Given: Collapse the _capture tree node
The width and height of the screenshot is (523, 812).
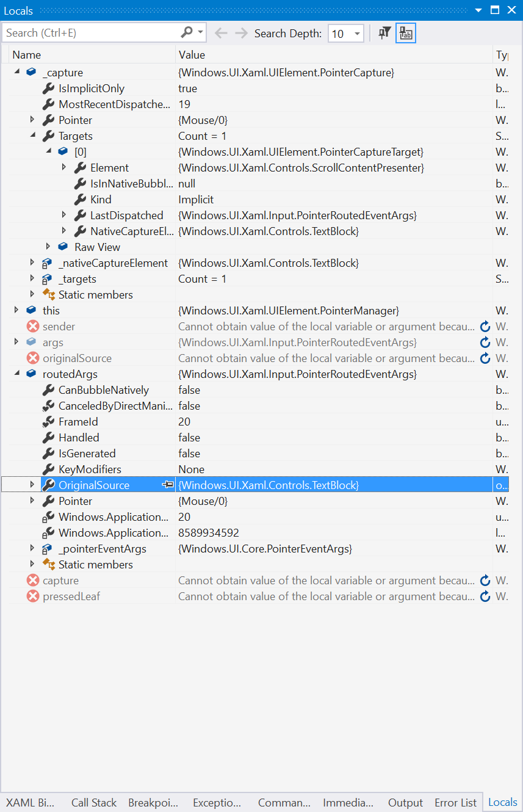Looking at the screenshot, I should pyautogui.click(x=16, y=72).
